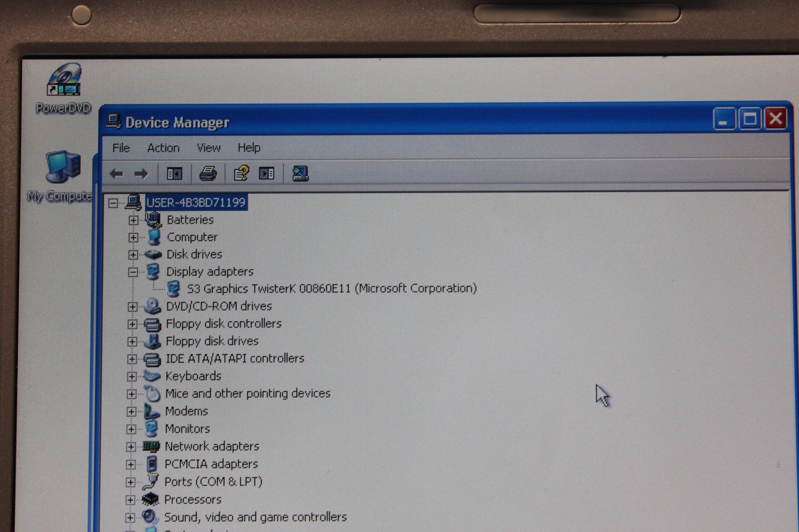Click the Back arrow toolbar button
The height and width of the screenshot is (532, 799).
pos(116,174)
